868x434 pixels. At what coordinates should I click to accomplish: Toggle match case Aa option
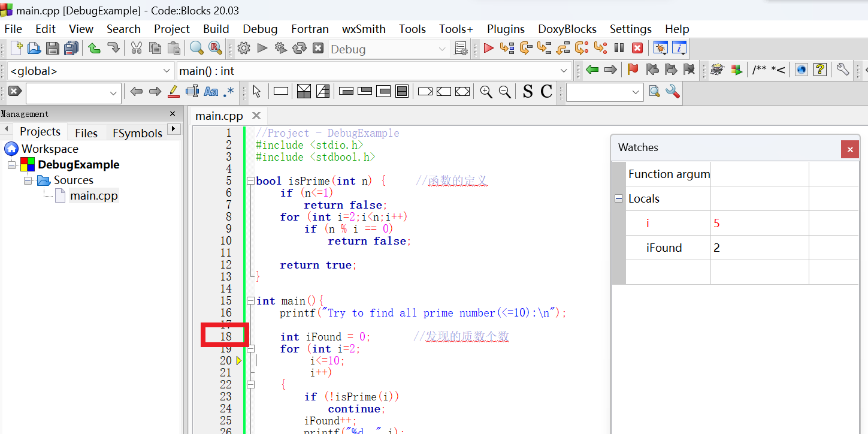click(211, 92)
